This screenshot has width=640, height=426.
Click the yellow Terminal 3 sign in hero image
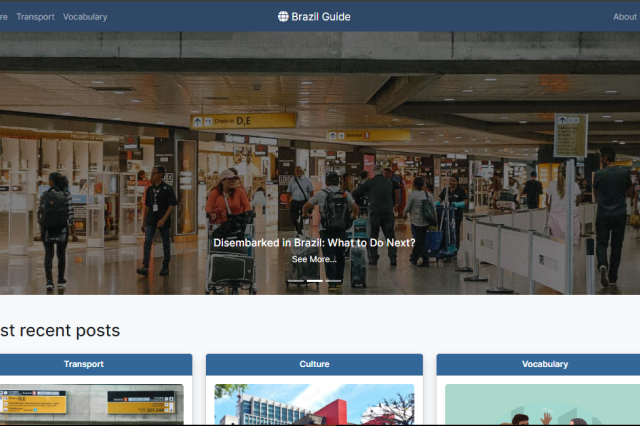369,135
